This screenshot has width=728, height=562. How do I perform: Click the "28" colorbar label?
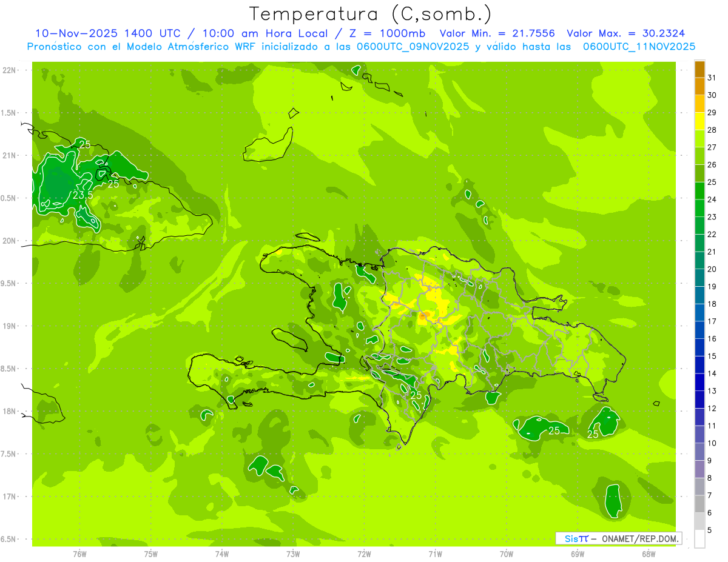[x=712, y=129]
